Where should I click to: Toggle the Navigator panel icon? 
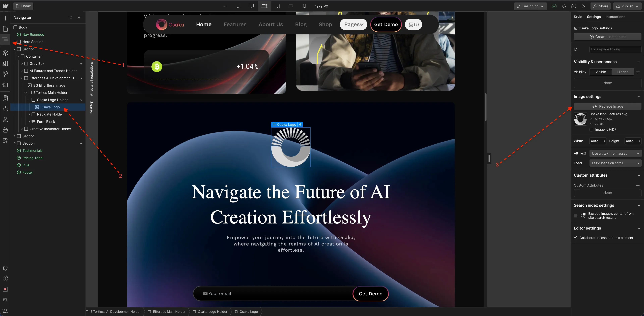(x=5, y=39)
